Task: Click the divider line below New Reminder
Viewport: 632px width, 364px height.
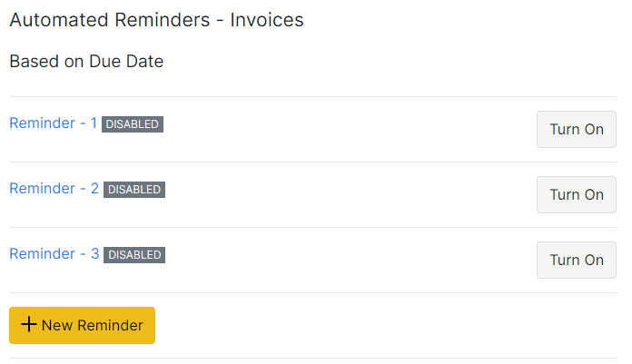Action: 312,358
